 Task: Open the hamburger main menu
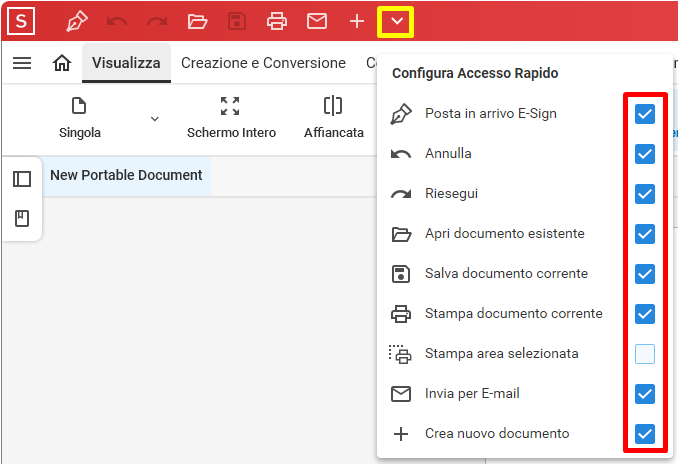[x=22, y=63]
